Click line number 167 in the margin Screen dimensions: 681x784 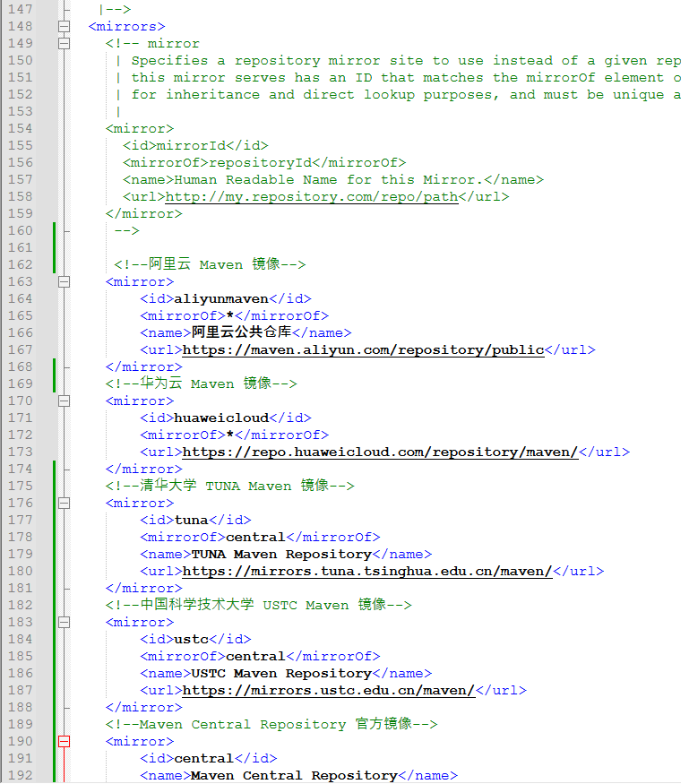(x=20, y=349)
